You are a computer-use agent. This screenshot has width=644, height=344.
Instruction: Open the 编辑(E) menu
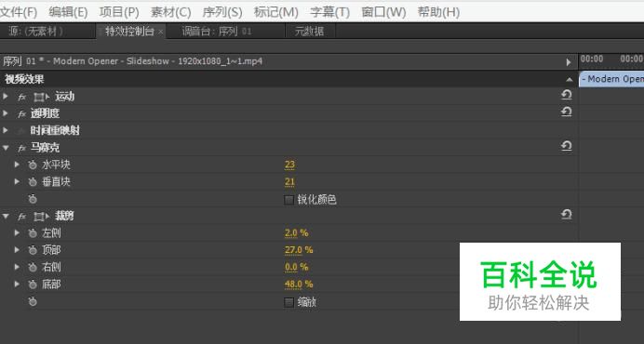tap(68, 12)
